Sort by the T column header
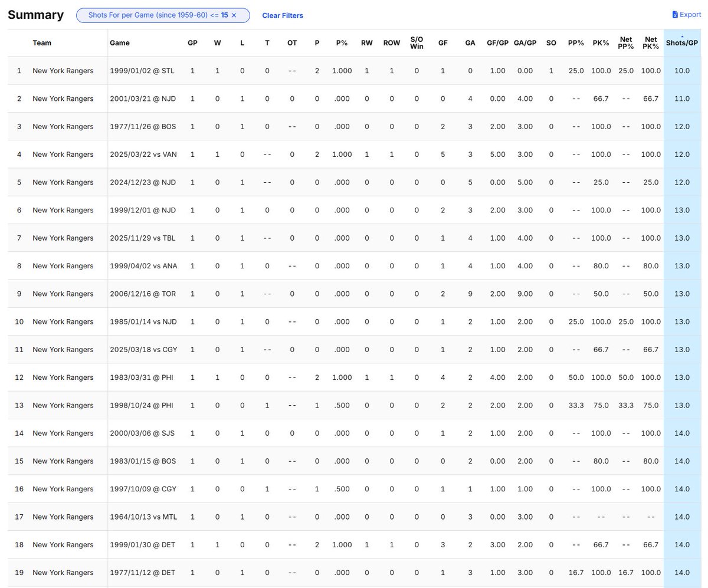This screenshot has width=708, height=588. 267,43
